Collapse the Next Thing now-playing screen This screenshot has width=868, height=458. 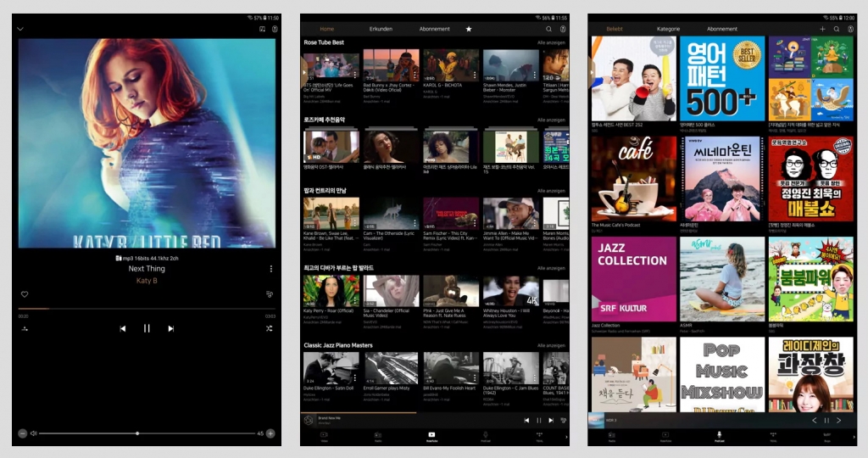pos(20,29)
